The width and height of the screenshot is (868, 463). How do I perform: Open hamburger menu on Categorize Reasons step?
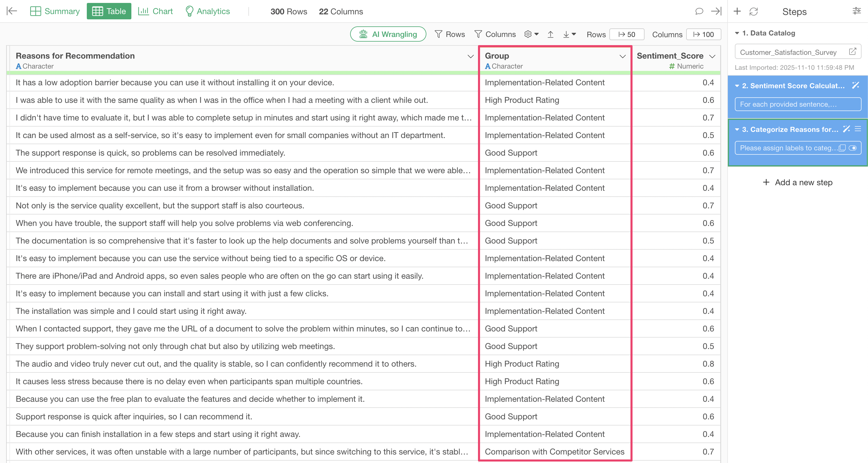point(858,129)
